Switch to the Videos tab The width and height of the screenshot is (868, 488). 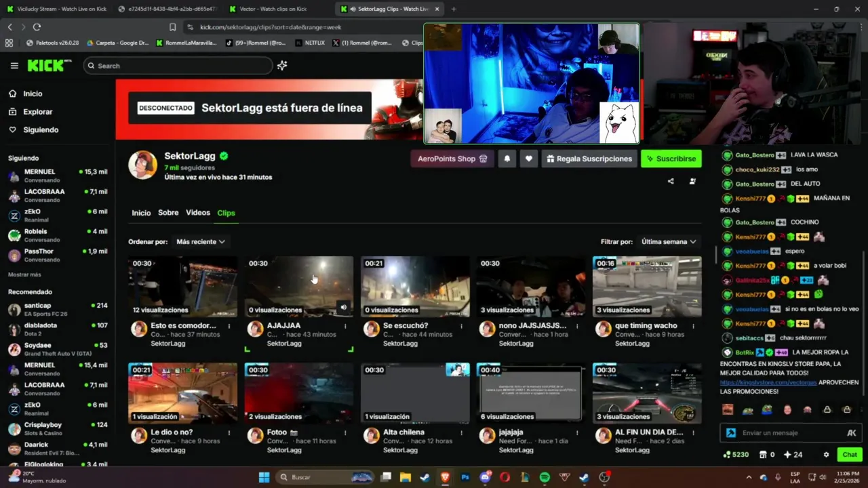pos(198,213)
